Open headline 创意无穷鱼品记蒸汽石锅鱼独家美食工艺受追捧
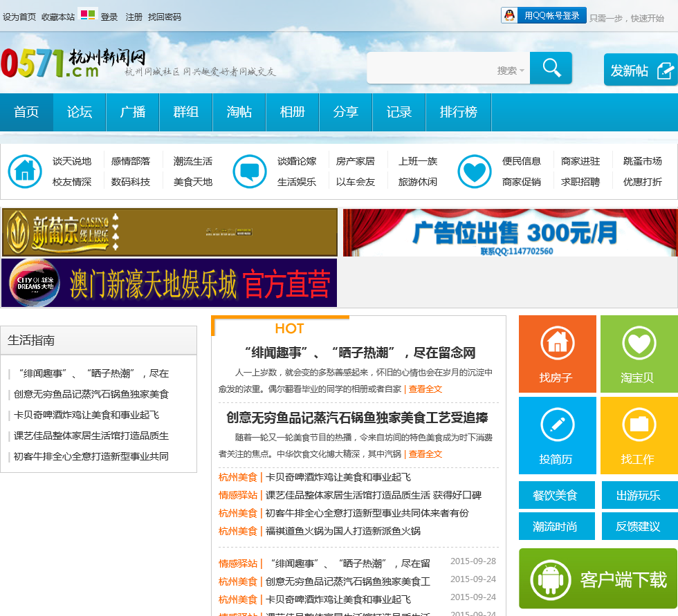The image size is (678, 616). (357, 418)
